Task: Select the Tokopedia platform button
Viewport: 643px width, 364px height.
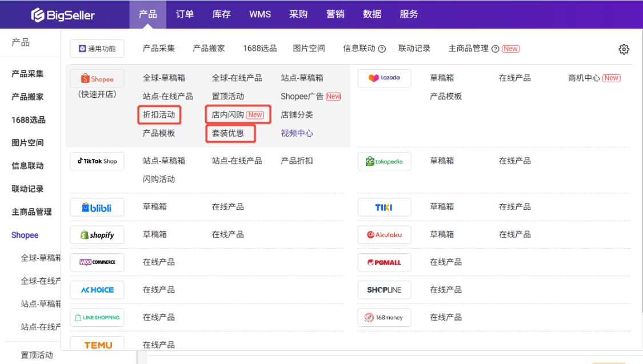Action: [384, 161]
